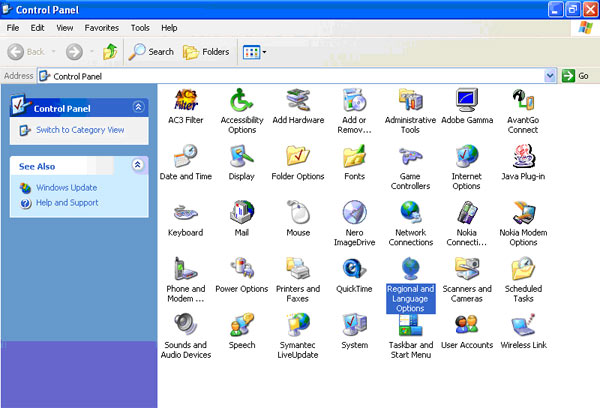Viewport: 600px width, 408px height.
Task: Open the AC3 Filter applet
Action: click(x=186, y=101)
